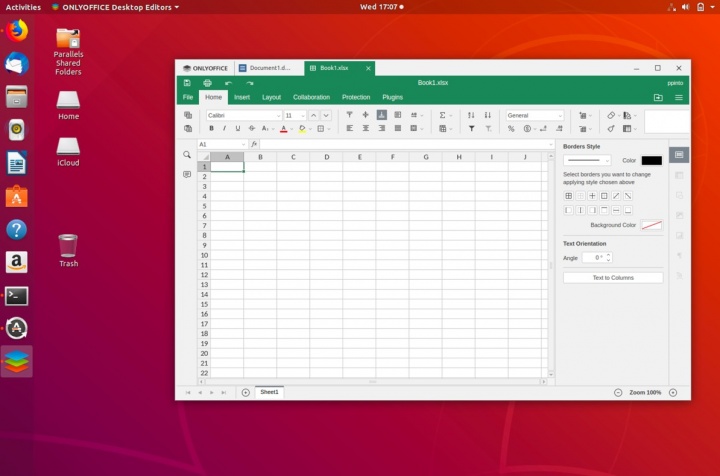Toggle wrap text

pos(398,115)
